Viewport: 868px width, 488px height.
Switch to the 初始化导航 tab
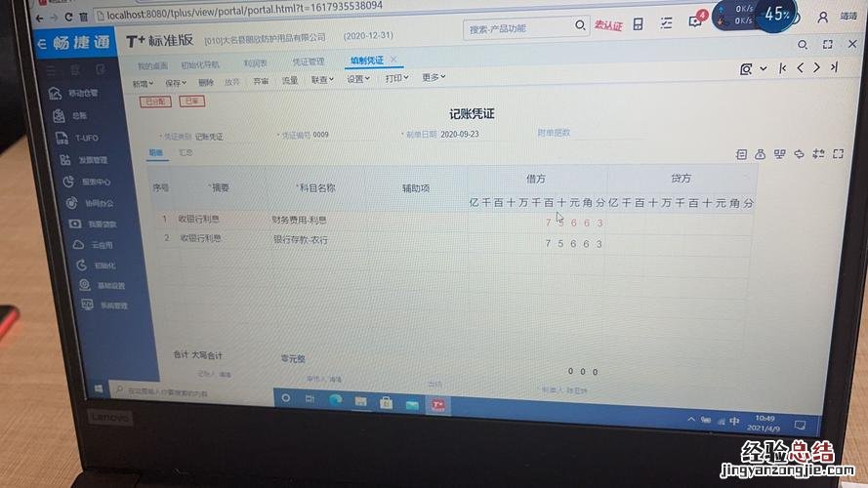click(x=200, y=64)
